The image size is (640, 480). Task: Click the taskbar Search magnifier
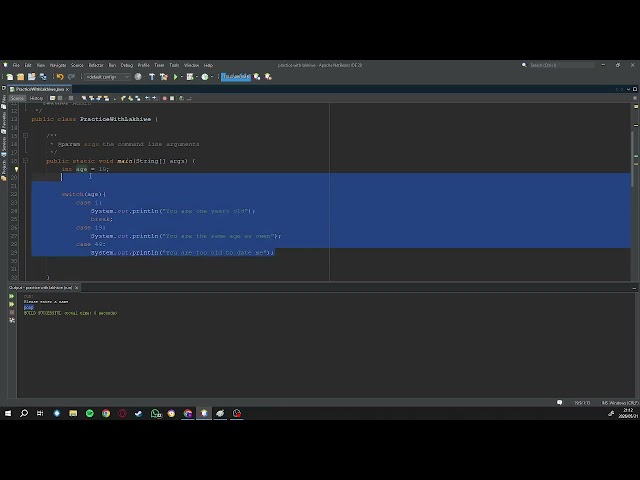pyautogui.click(x=24, y=413)
